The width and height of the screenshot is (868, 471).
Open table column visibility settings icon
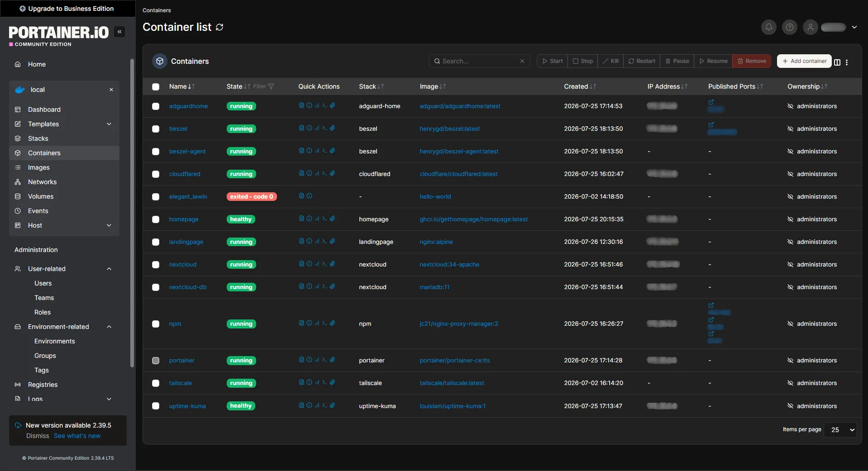(x=837, y=62)
